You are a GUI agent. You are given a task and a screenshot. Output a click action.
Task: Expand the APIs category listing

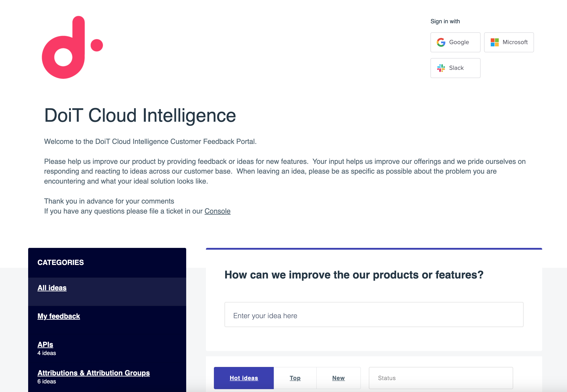[x=45, y=344]
